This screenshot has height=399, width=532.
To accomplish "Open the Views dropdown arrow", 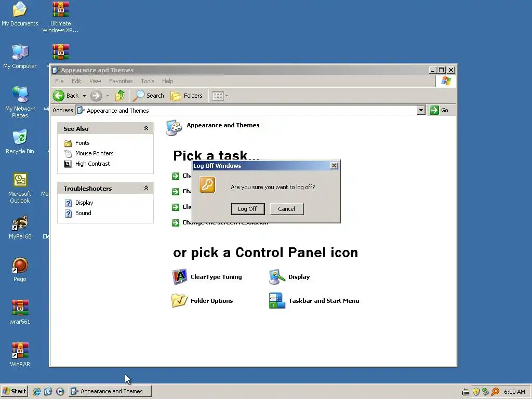I will [227, 96].
